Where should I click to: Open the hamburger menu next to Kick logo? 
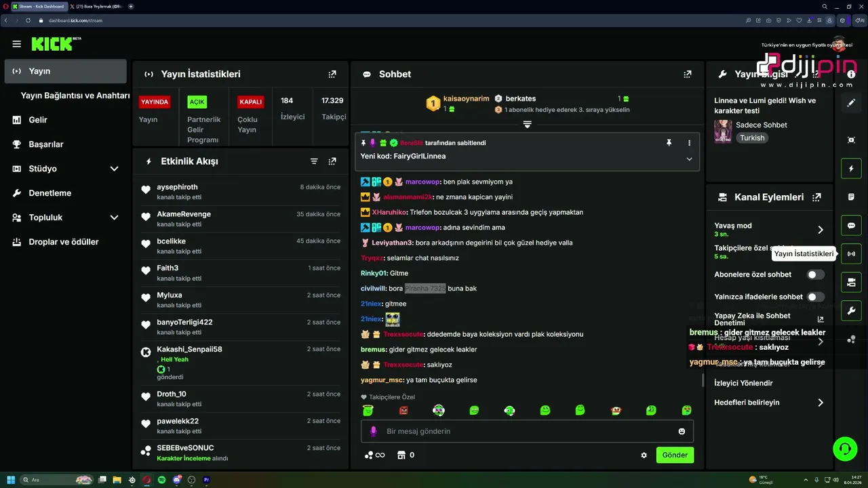17,44
